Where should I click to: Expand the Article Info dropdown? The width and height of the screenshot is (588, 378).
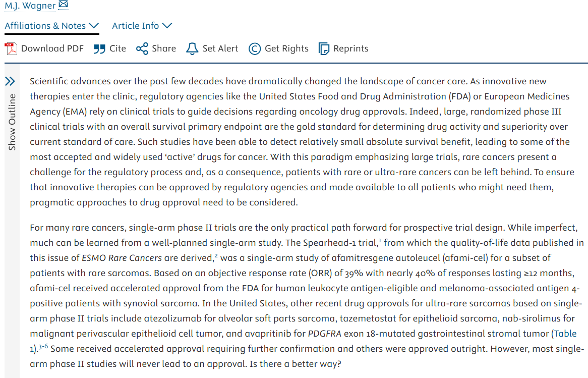[x=142, y=26]
